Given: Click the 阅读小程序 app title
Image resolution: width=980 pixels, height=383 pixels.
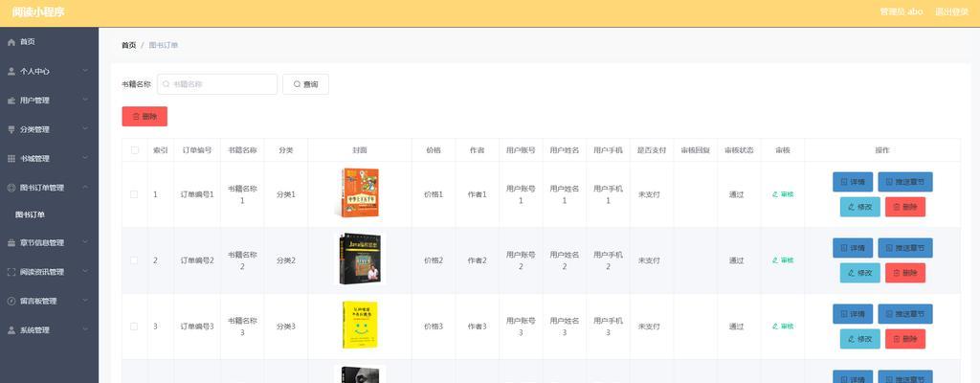Looking at the screenshot, I should pos(38,11).
